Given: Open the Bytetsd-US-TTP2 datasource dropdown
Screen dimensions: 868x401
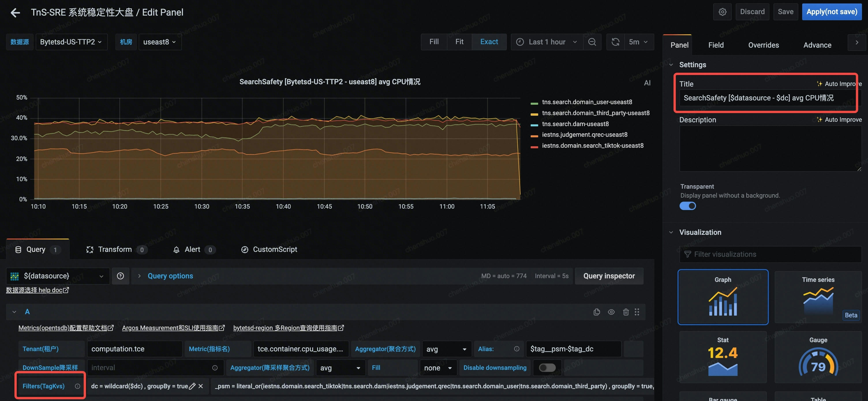Looking at the screenshot, I should click(x=71, y=42).
